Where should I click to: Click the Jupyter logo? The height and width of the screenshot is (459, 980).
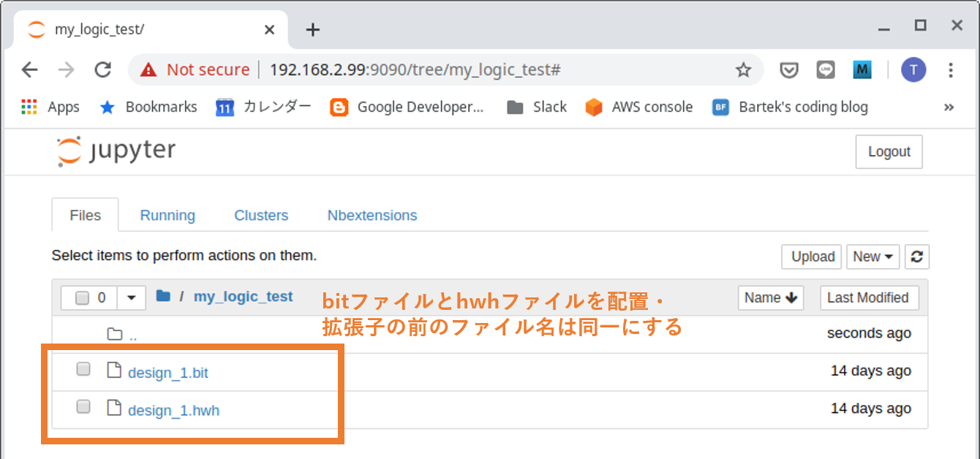(116, 151)
